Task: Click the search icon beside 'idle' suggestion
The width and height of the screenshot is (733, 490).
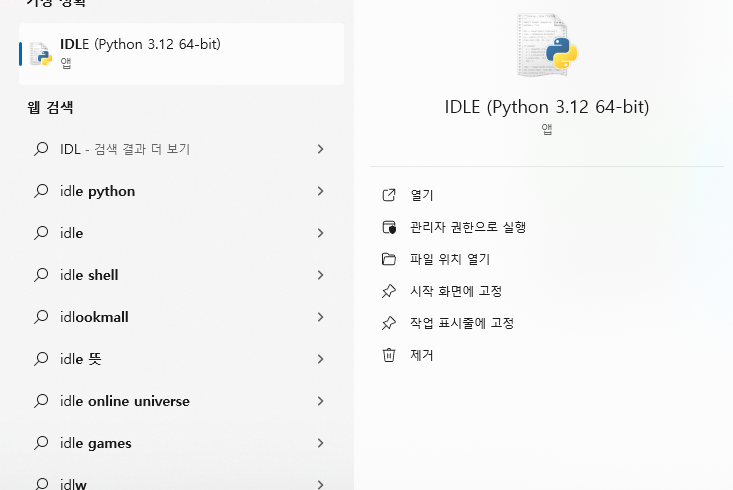Action: coord(41,233)
